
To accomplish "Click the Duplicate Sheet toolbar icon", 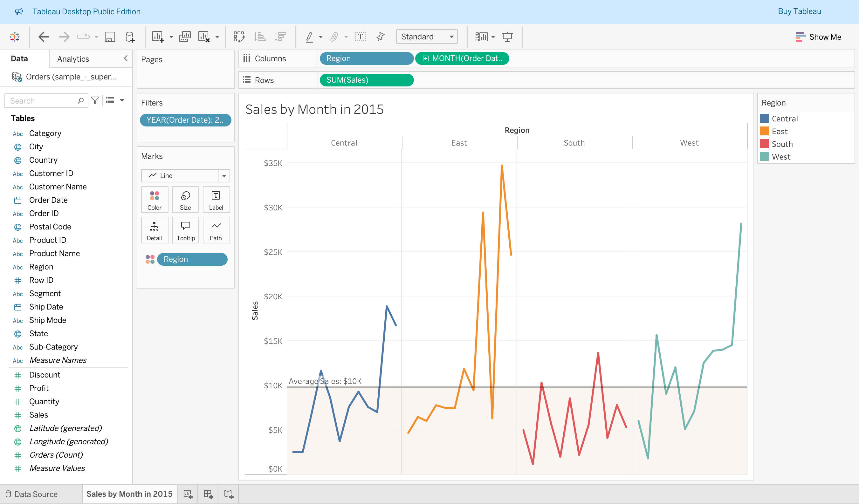I will (184, 37).
